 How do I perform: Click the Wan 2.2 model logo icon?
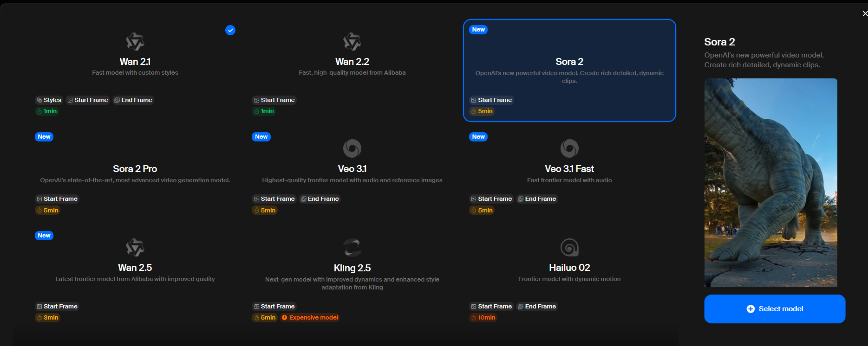pyautogui.click(x=352, y=42)
